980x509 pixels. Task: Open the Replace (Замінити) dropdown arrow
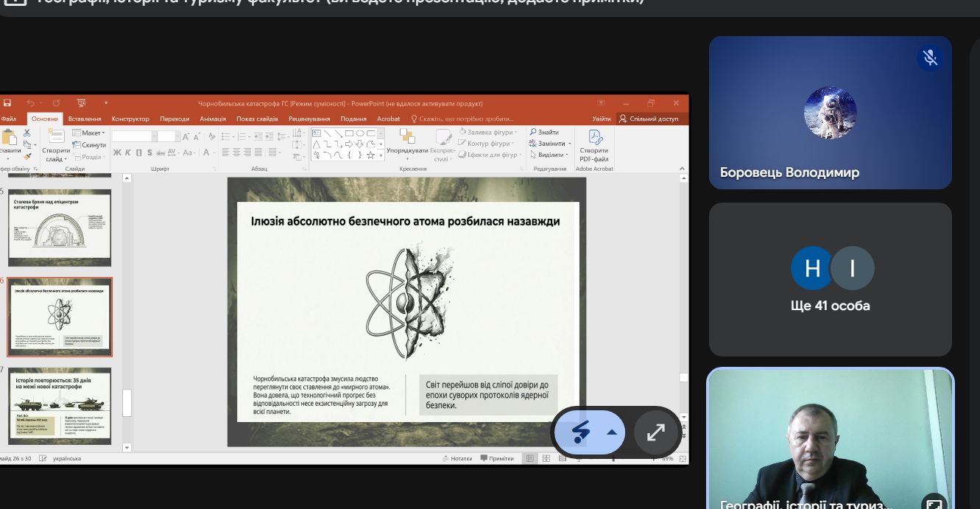point(568,144)
